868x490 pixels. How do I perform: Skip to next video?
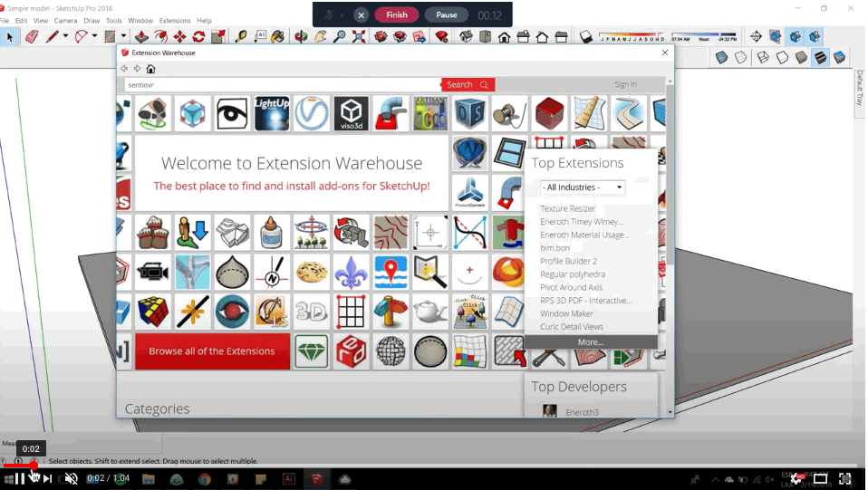[x=48, y=478]
